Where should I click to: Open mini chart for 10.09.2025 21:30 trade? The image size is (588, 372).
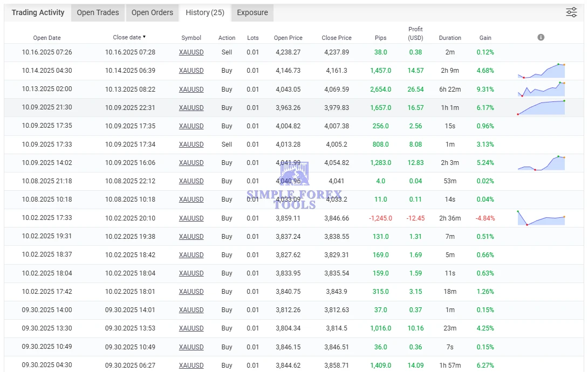point(541,108)
